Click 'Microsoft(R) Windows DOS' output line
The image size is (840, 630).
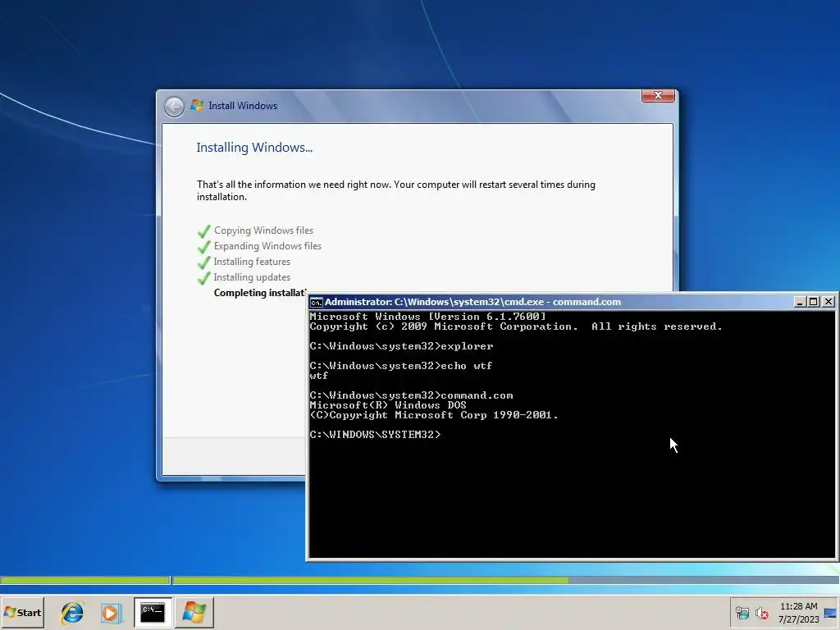pos(388,405)
